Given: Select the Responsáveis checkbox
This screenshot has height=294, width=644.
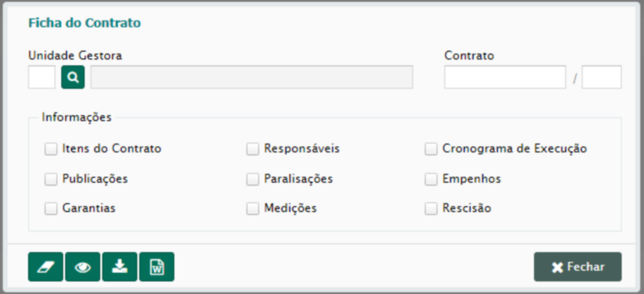Looking at the screenshot, I should click(252, 149).
